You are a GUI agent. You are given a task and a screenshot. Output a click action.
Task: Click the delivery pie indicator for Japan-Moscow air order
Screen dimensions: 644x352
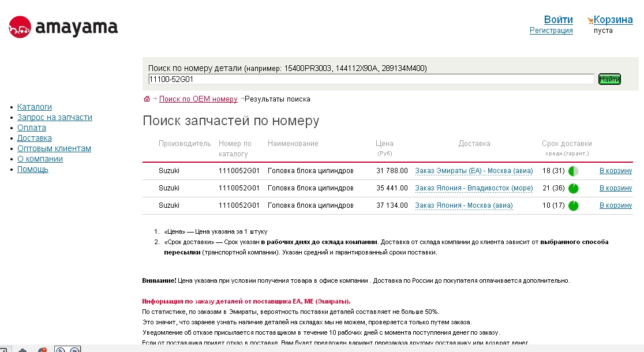coord(573,206)
